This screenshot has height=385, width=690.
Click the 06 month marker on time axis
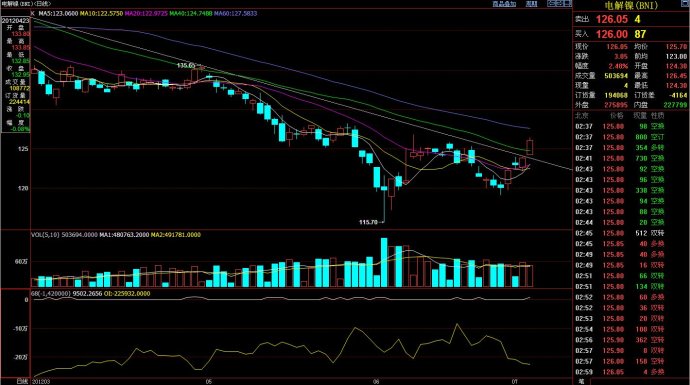coord(376,381)
